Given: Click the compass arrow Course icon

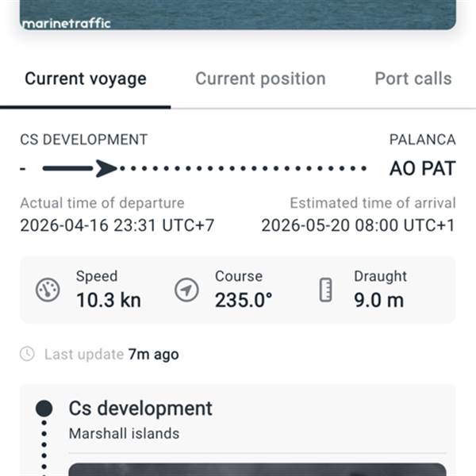Looking at the screenshot, I should pos(186,290).
